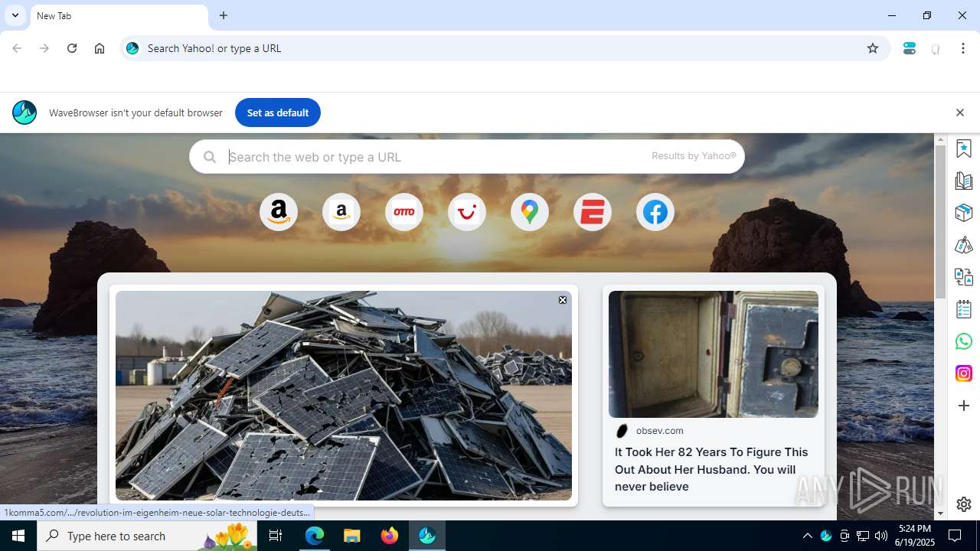Open the Google Maps shortcut

point(530,212)
